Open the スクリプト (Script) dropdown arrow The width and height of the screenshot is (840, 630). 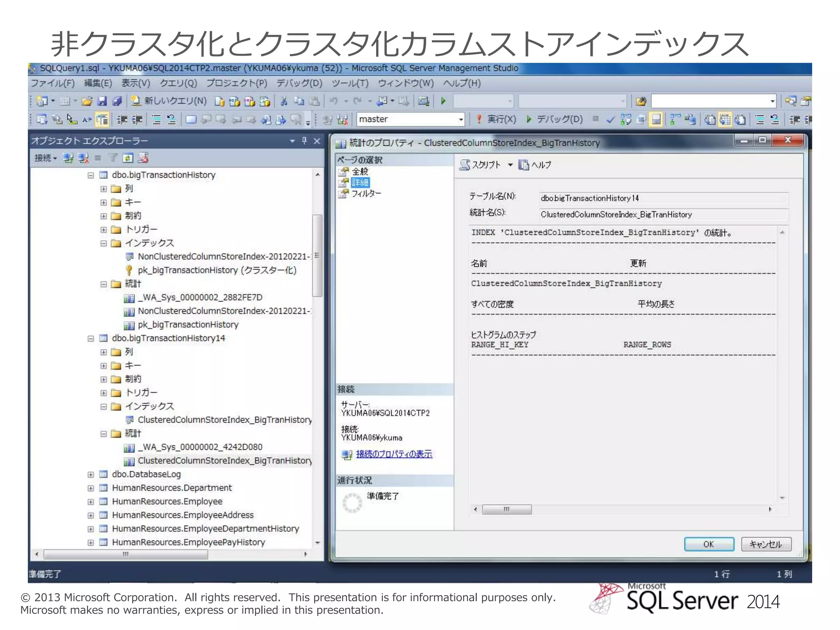tap(510, 165)
